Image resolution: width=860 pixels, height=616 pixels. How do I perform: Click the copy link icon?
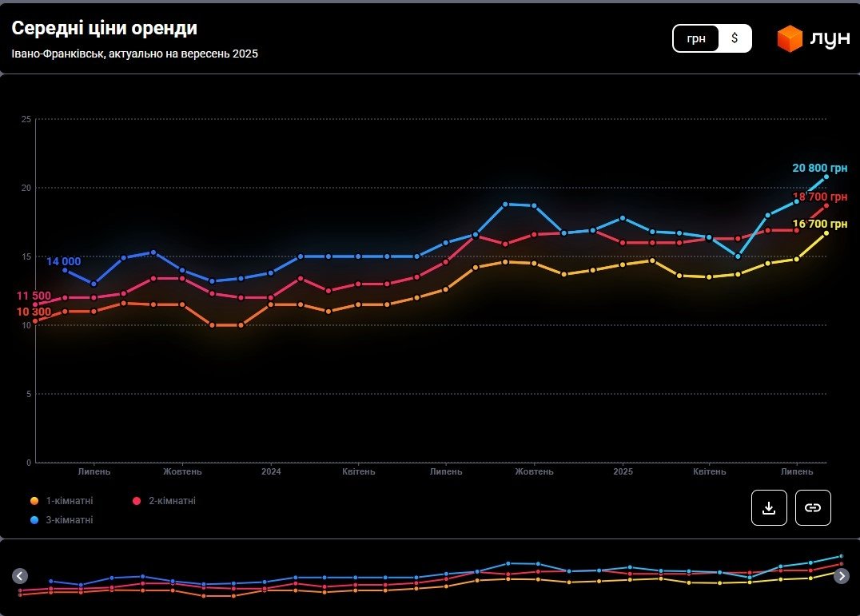813,508
